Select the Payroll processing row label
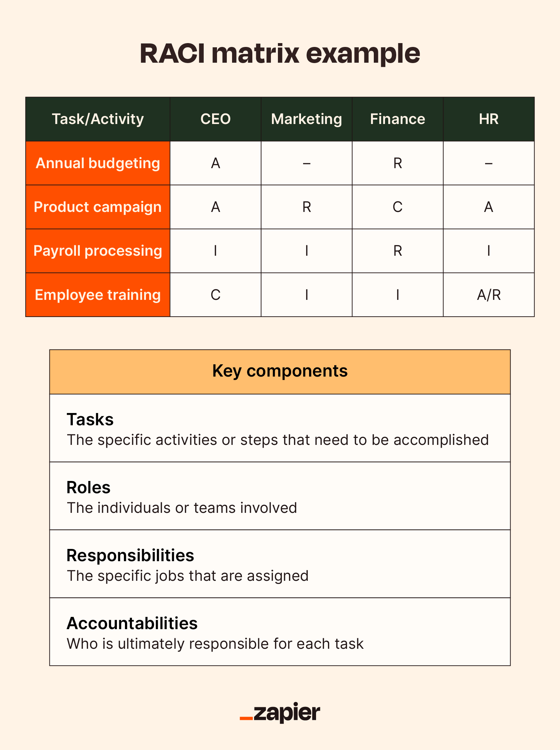This screenshot has height=750, width=560. 98,251
